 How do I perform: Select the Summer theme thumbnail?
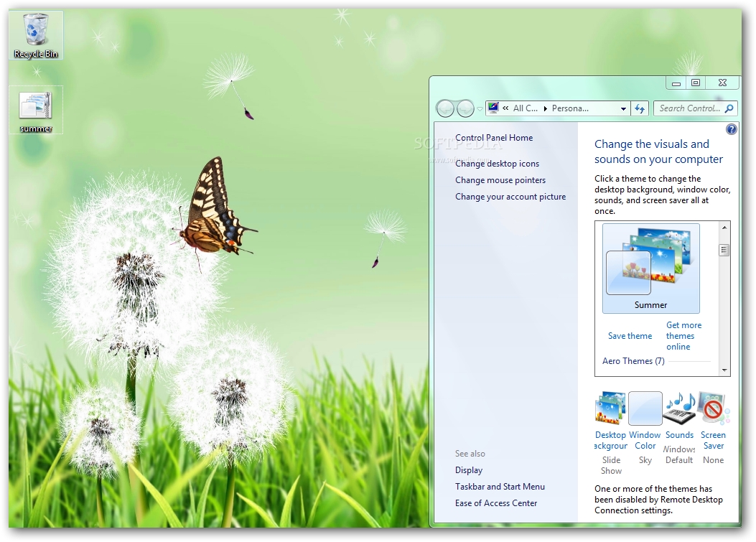point(651,268)
